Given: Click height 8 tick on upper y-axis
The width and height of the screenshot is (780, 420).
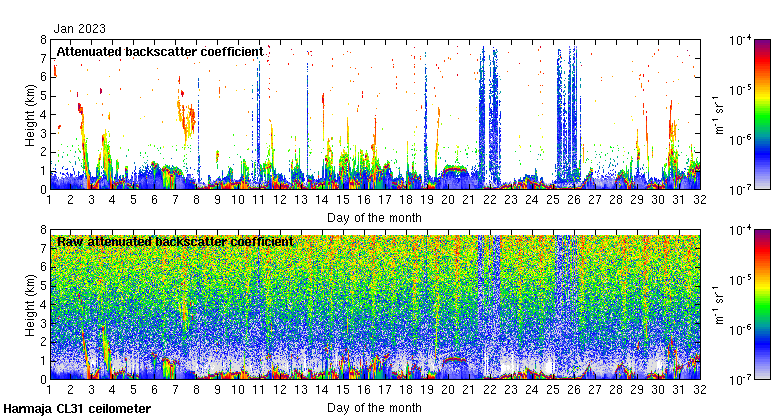Looking at the screenshot, I should tap(43, 40).
